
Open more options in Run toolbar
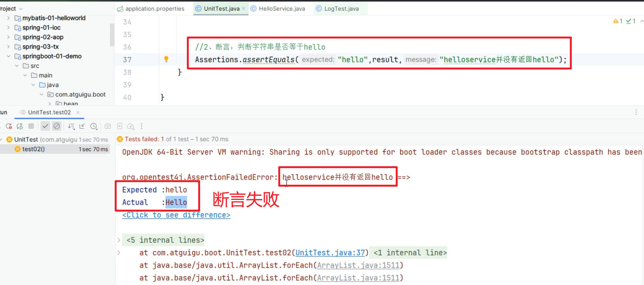tap(142, 126)
